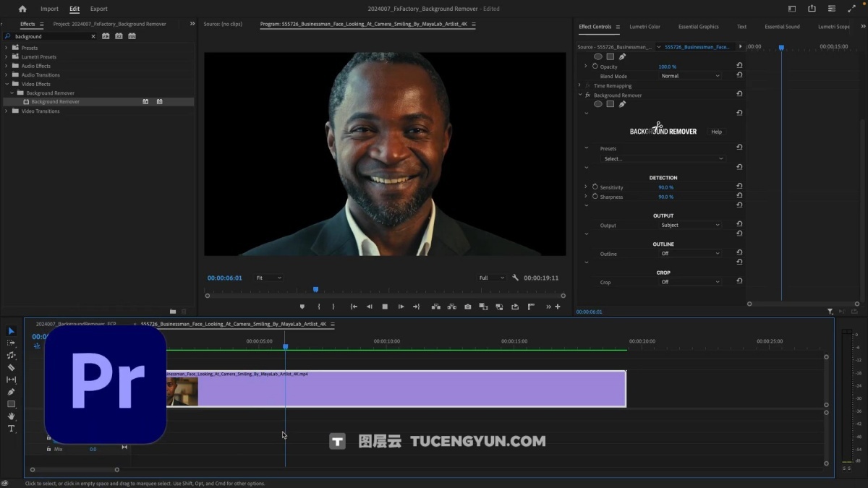The image size is (868, 488).
Task: Toggle the YUV Effects filter button
Action: pos(132,35)
